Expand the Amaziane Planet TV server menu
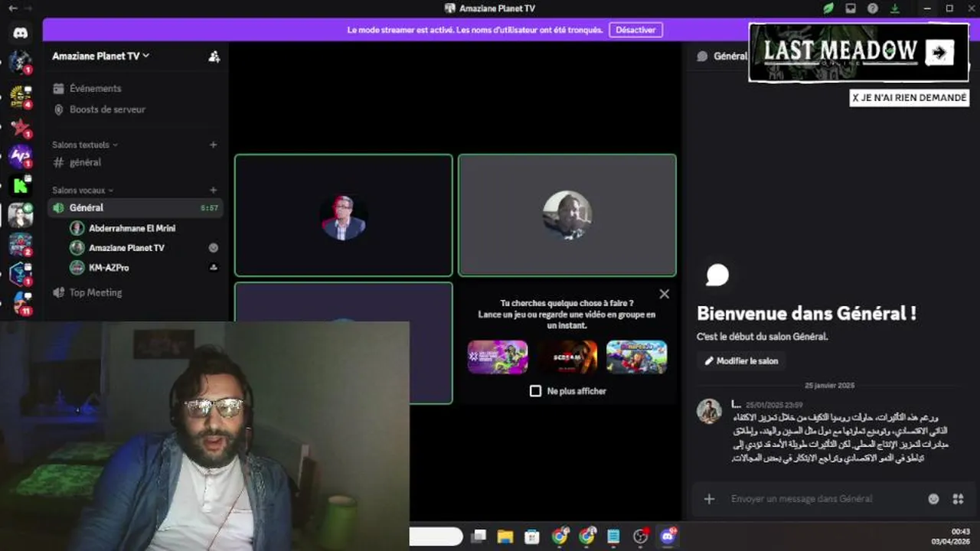The image size is (980, 551). pyautogui.click(x=100, y=56)
